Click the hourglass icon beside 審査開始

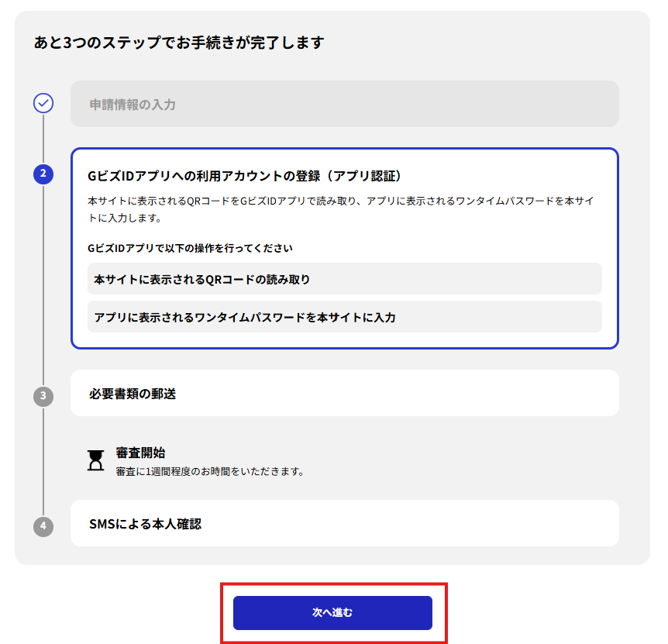(95, 460)
